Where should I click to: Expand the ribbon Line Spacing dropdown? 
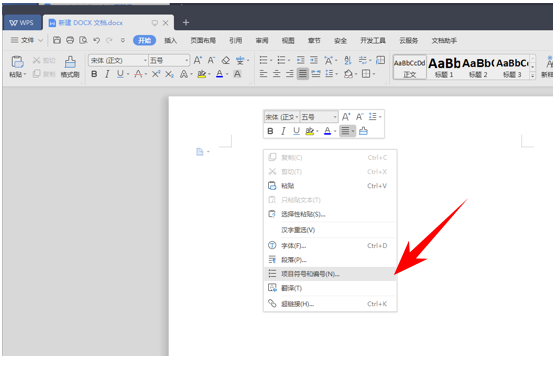tap(337, 74)
